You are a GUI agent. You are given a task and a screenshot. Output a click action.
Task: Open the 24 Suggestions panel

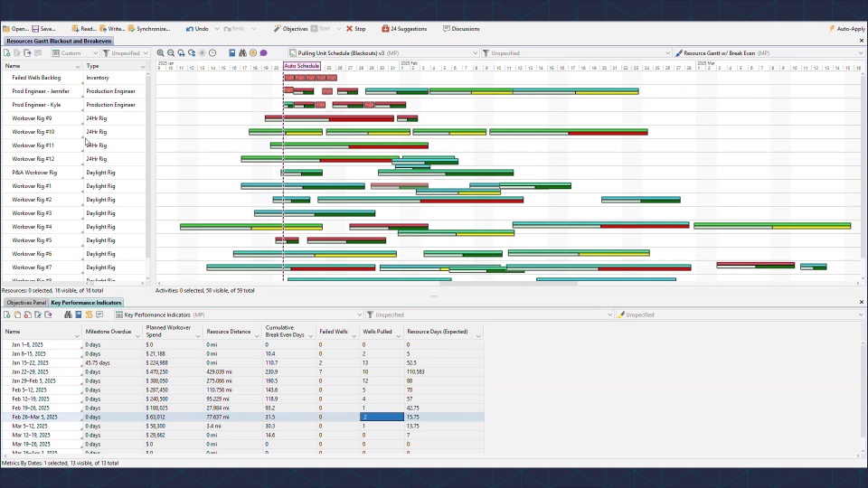(x=404, y=29)
